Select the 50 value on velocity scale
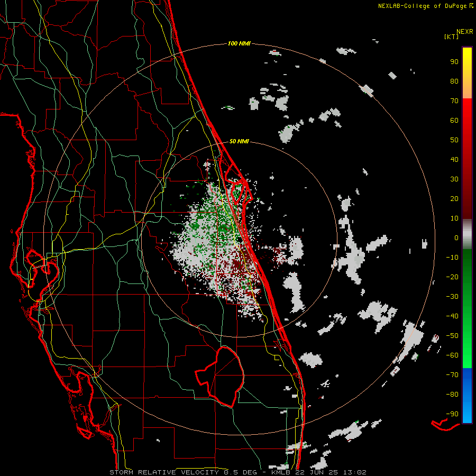 (x=454, y=140)
